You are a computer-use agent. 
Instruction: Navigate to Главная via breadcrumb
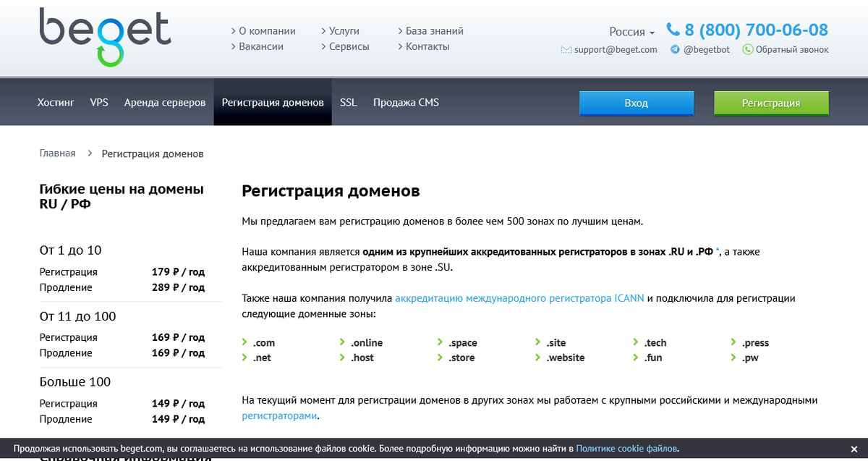[x=56, y=153]
